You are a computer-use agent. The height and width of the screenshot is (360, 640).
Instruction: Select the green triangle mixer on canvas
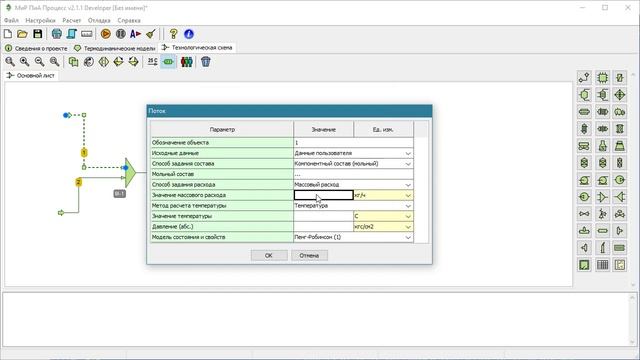tap(130, 172)
